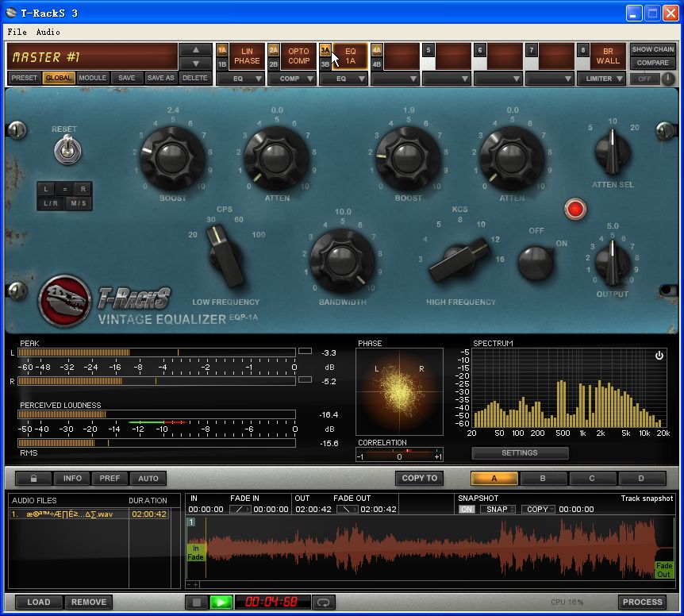Screen dimensions: 684x616
Task: Click the OFF/ON switch knob
Action: pyautogui.click(x=536, y=263)
